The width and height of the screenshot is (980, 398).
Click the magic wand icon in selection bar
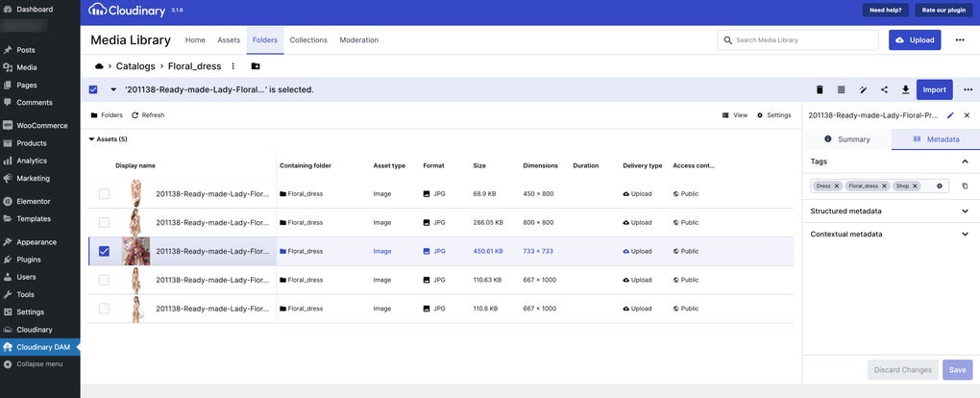click(863, 89)
